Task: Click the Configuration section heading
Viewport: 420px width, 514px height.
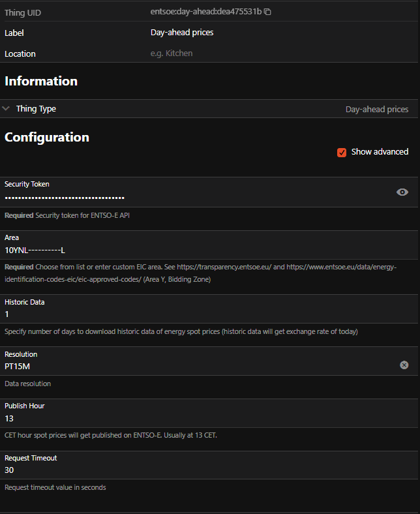Action: (x=47, y=137)
